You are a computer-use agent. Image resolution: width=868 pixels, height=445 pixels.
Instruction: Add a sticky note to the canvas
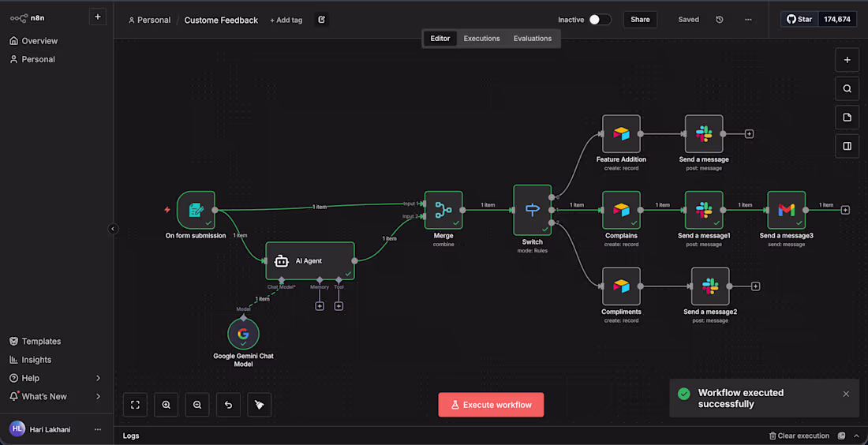click(847, 118)
